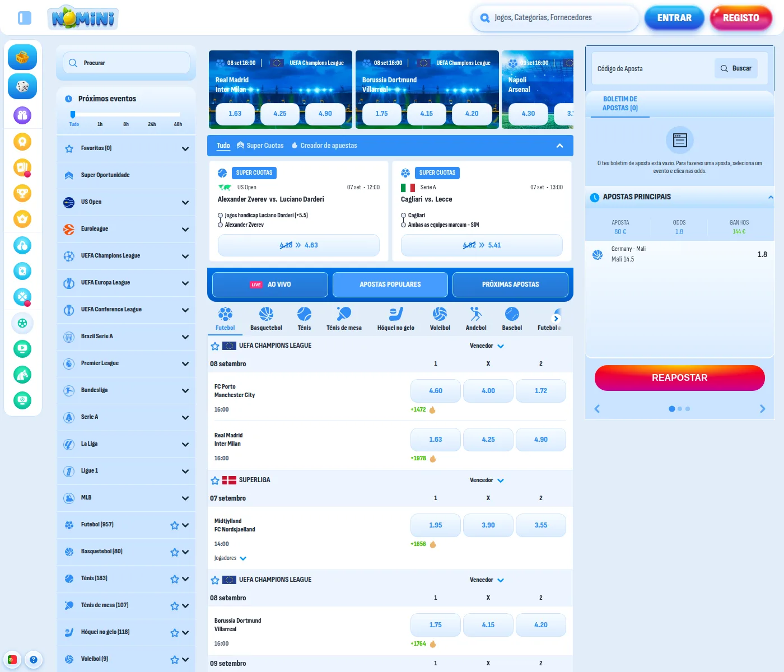Favorite the Basquetebol (80) category star

pos(175,552)
